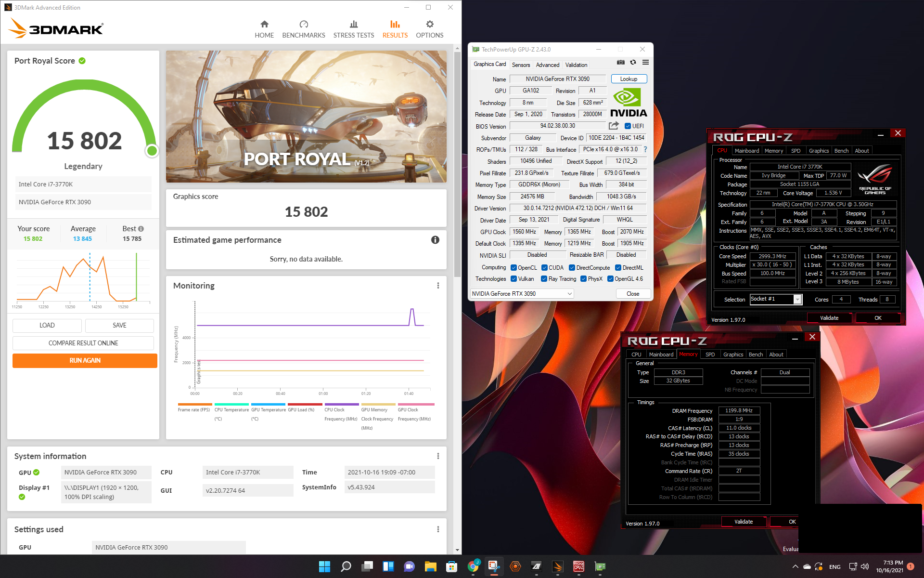Click the 3DMark vertical scrollbar thumb

click(x=457, y=164)
